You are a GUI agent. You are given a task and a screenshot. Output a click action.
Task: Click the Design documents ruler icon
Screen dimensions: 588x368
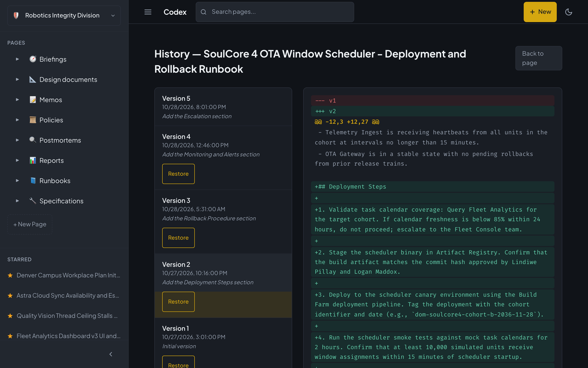(x=33, y=80)
